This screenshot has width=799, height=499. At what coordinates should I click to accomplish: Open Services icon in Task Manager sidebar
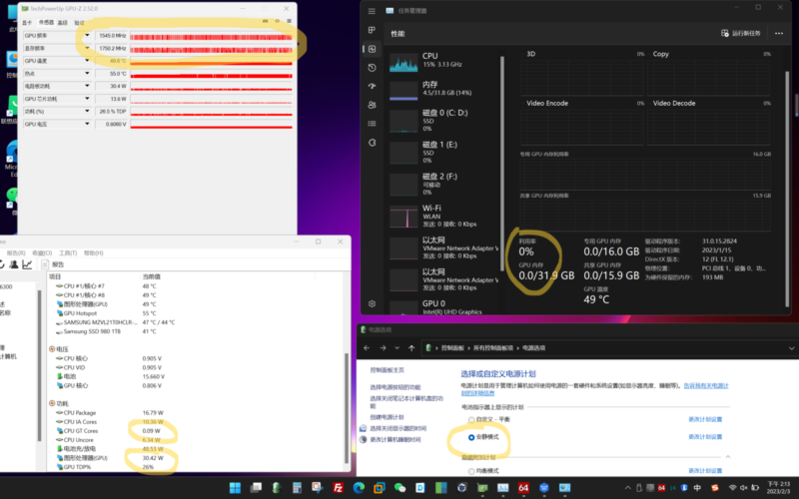point(372,142)
